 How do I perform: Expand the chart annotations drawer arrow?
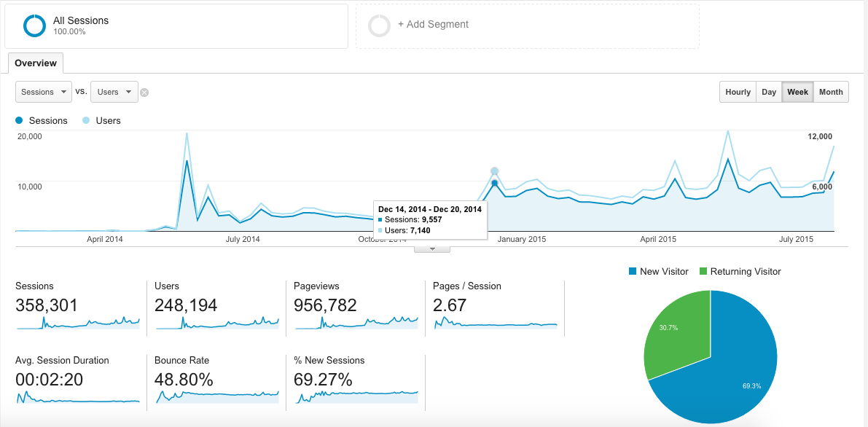[432, 248]
